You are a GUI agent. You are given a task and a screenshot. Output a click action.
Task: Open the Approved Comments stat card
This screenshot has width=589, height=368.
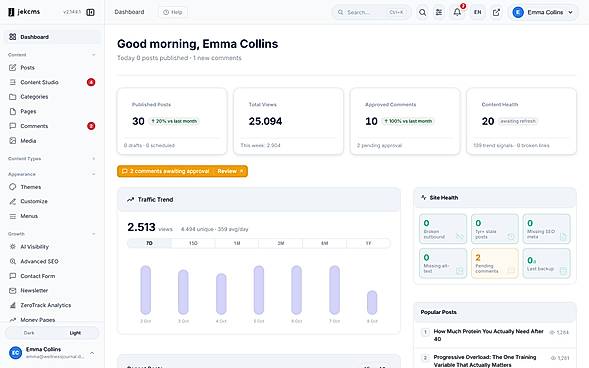pos(405,121)
